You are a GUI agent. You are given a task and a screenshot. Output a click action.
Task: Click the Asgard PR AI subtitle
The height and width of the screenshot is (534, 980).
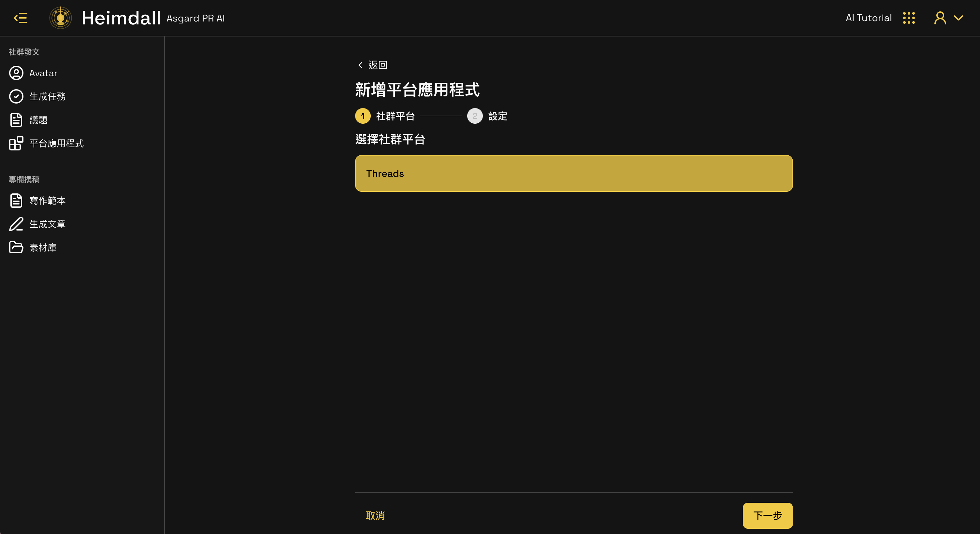(195, 18)
